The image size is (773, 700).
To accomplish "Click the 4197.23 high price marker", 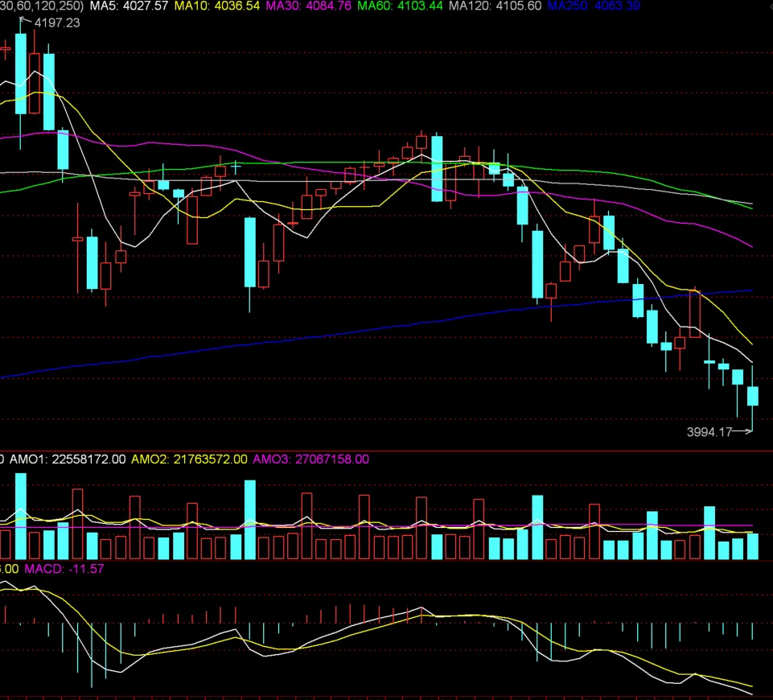I will [x=56, y=23].
